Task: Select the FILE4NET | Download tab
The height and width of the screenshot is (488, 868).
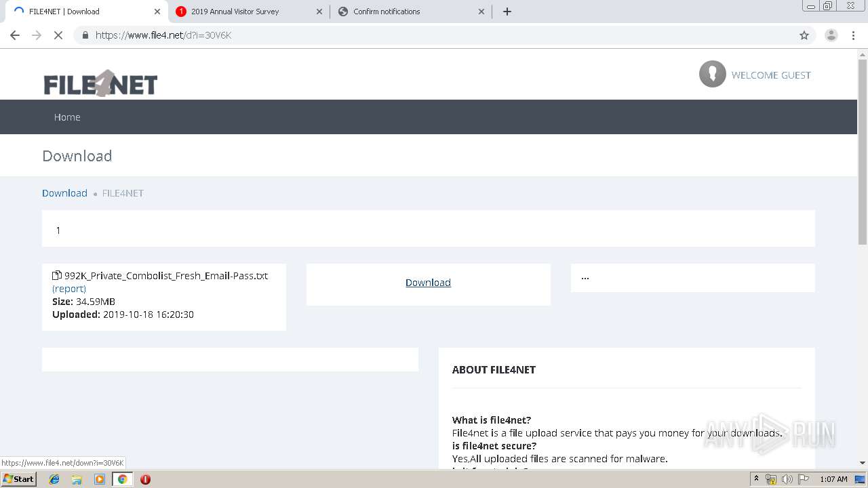Action: click(86, 12)
